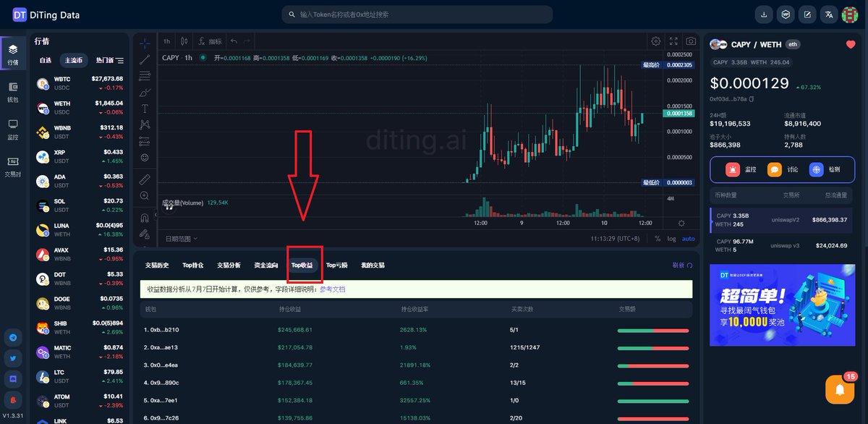This screenshot has width=868, height=424.
Task: Open the language translate menu
Action: [829, 14]
